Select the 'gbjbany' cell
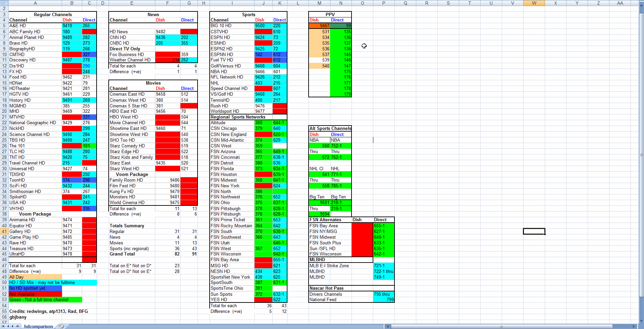 (x=35, y=317)
